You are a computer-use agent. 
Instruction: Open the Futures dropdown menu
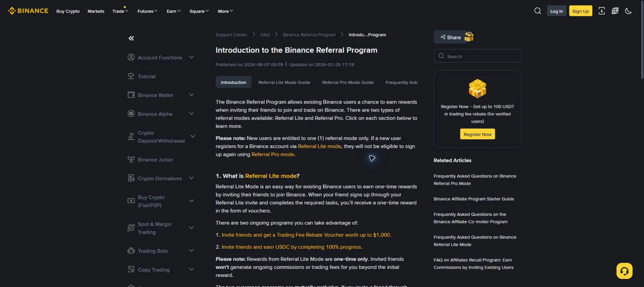click(x=147, y=11)
